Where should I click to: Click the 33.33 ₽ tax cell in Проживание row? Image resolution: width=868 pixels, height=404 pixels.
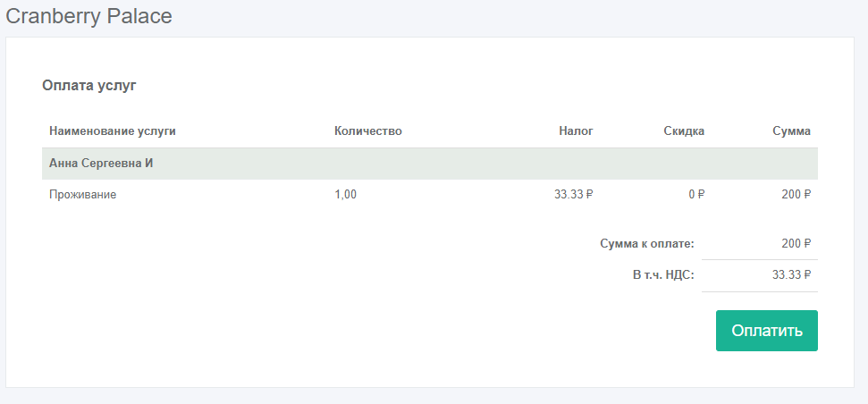click(x=573, y=195)
